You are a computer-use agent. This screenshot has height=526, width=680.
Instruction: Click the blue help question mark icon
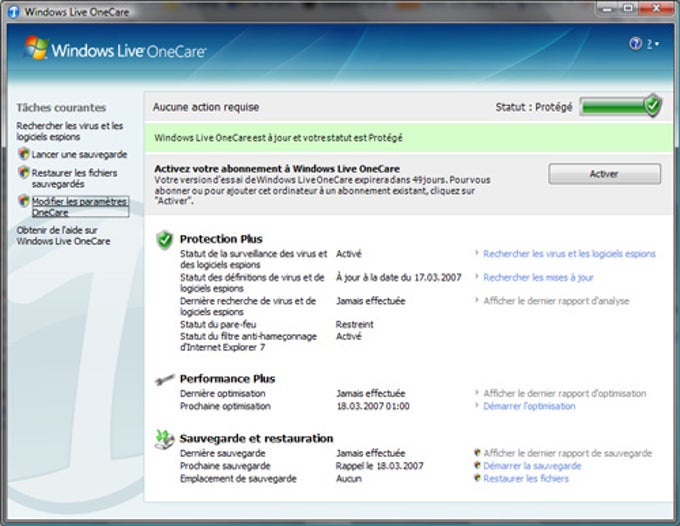635,43
